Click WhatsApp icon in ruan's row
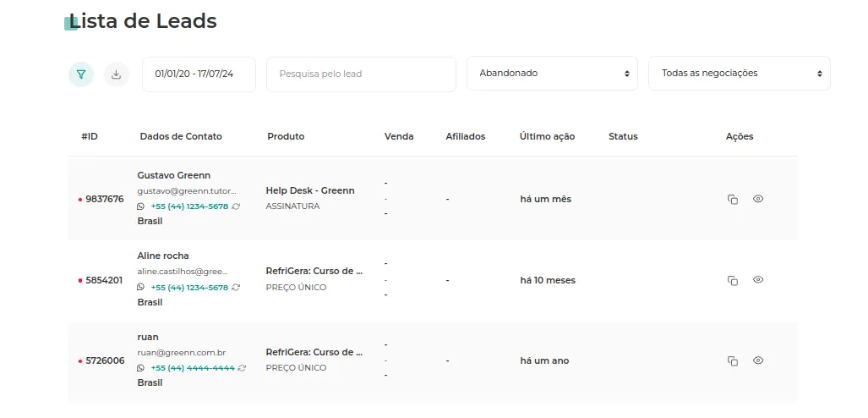Image resolution: width=868 pixels, height=418 pixels. pyautogui.click(x=140, y=367)
